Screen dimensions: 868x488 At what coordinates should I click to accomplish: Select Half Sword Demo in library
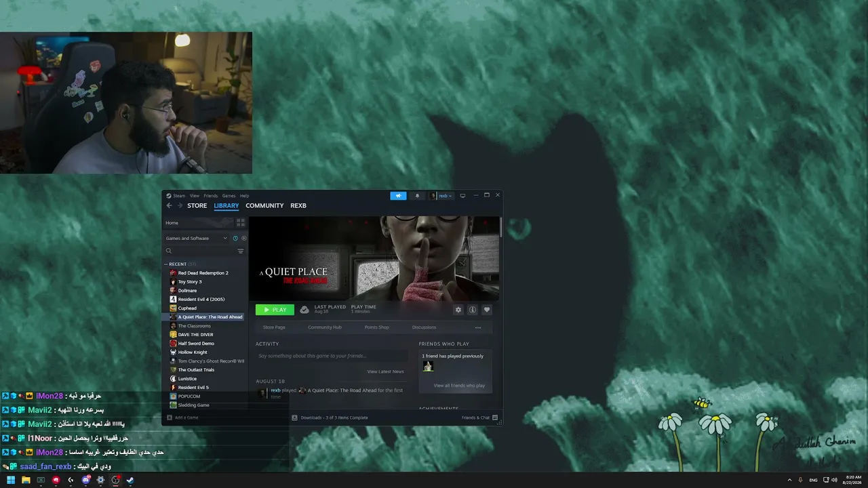196,344
